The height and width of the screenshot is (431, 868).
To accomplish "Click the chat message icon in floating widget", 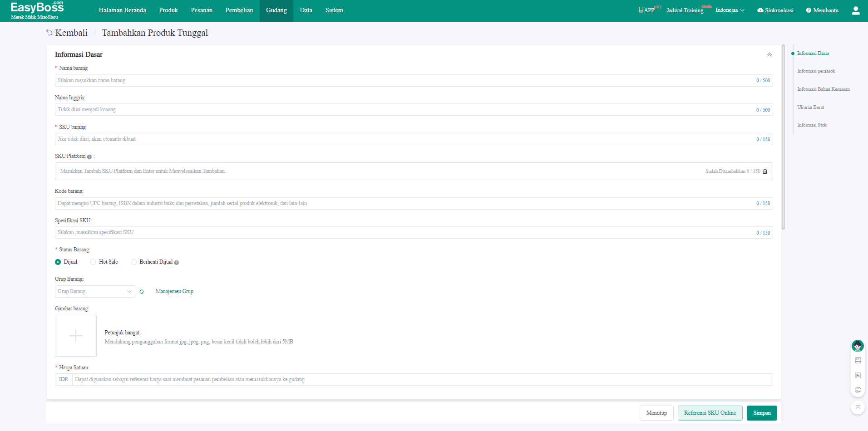I will click(858, 375).
